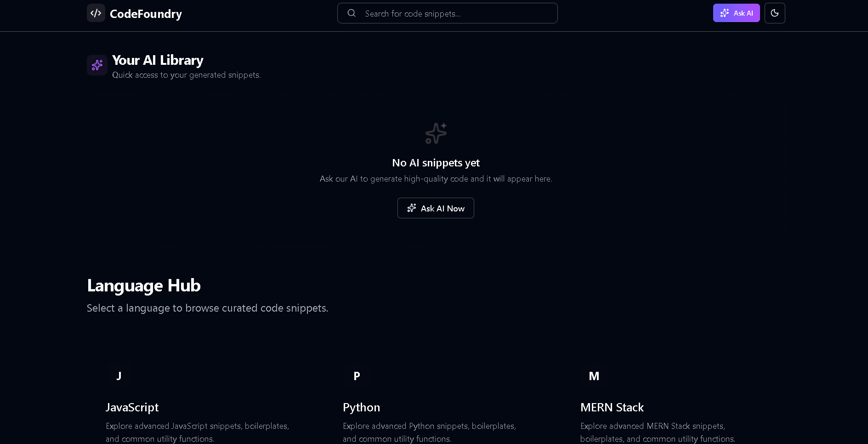This screenshot has height=444, width=868.
Task: Toggle dark mode with the moon icon
Action: coord(774,13)
